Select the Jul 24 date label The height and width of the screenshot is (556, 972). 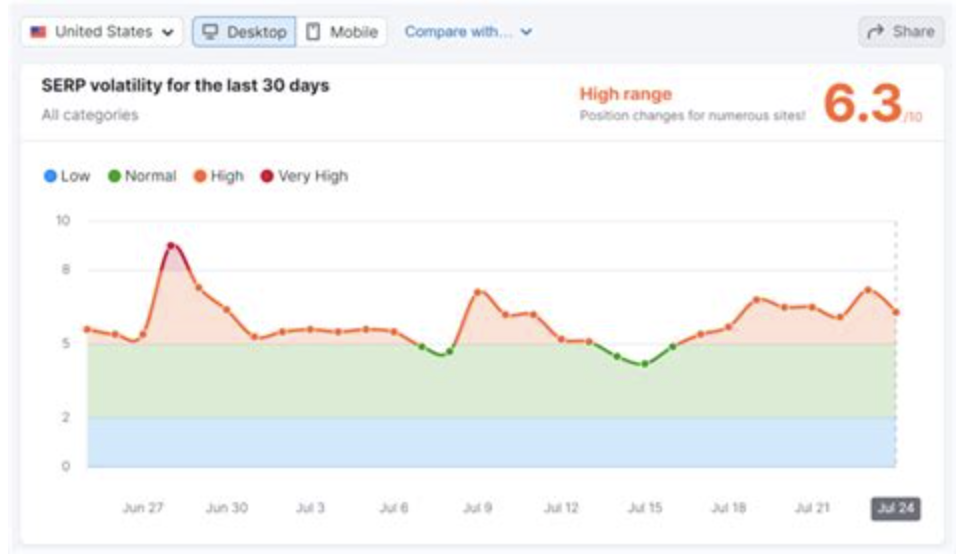point(896,508)
